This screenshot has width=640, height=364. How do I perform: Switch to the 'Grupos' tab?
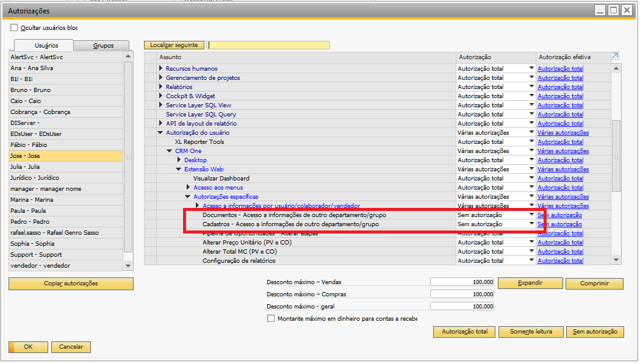102,46
